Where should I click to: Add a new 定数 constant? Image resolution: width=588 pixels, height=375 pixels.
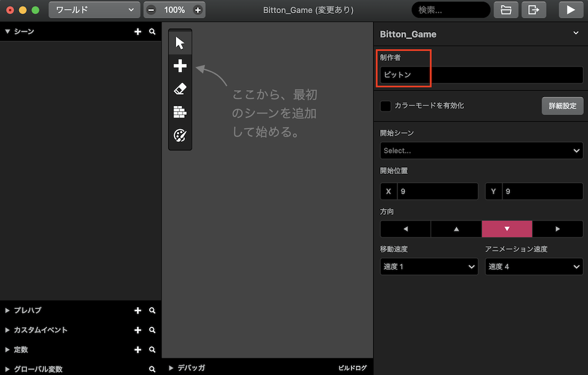tap(138, 350)
